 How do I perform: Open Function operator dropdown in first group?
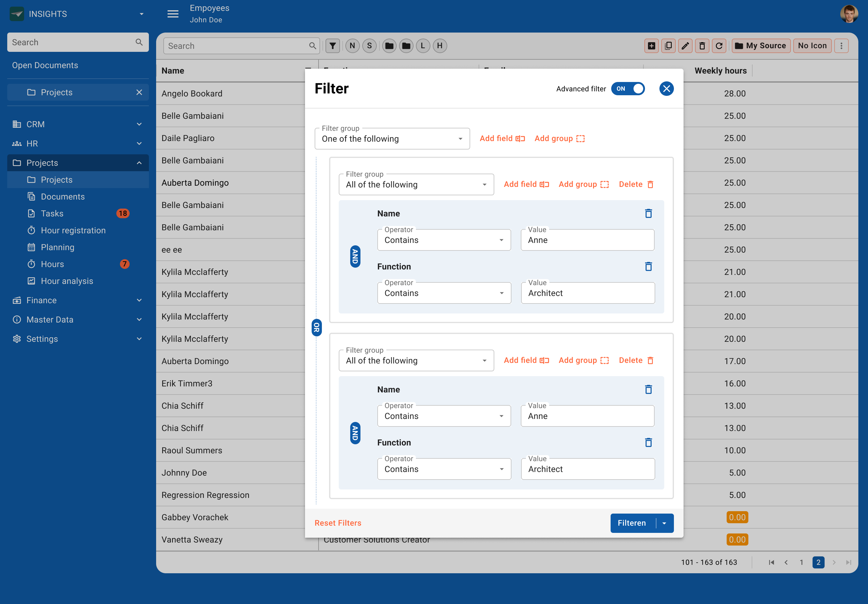coord(444,293)
